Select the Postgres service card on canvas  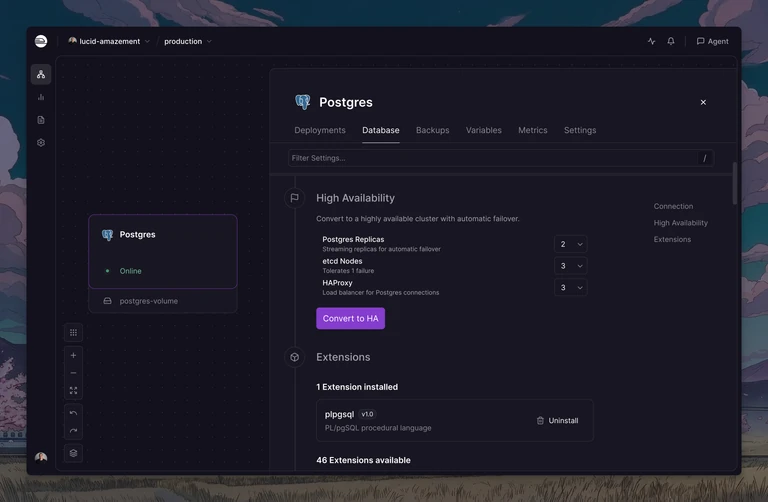pyautogui.click(x=163, y=251)
